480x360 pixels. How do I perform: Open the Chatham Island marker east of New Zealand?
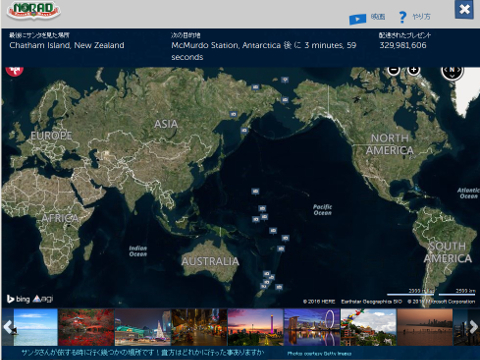(x=279, y=287)
